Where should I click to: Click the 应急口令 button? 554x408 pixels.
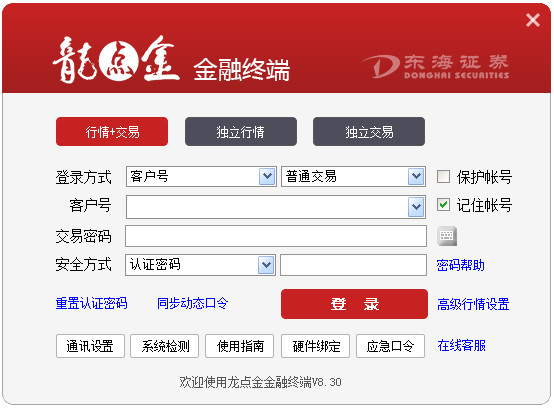(390, 346)
